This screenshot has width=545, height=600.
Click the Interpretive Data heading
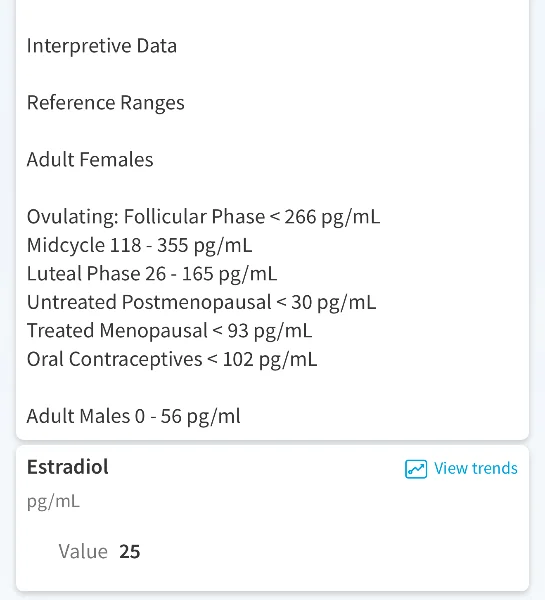pos(102,46)
